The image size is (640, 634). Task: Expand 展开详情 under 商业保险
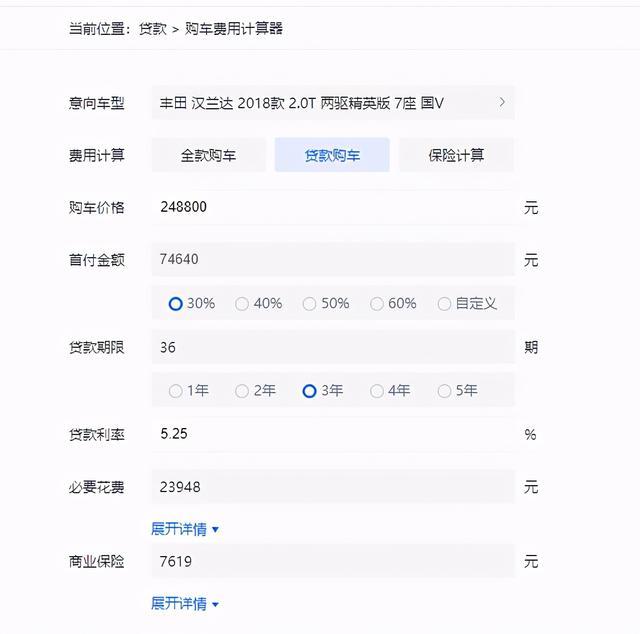[x=185, y=603]
